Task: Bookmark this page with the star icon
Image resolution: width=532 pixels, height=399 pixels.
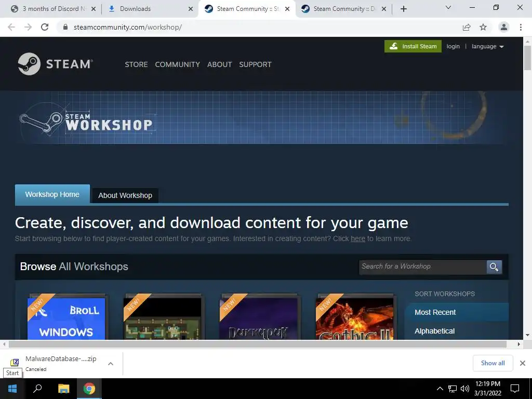Action: [x=483, y=27]
